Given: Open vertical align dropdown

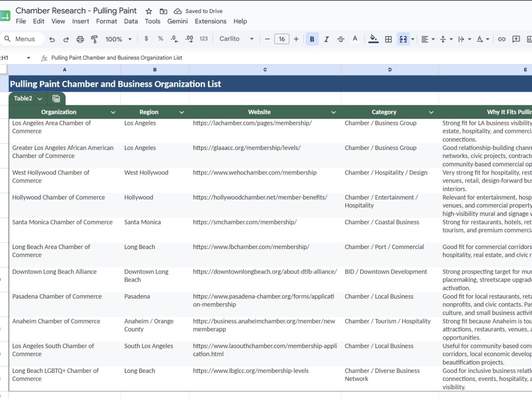Looking at the screenshot, I should click(x=446, y=39).
